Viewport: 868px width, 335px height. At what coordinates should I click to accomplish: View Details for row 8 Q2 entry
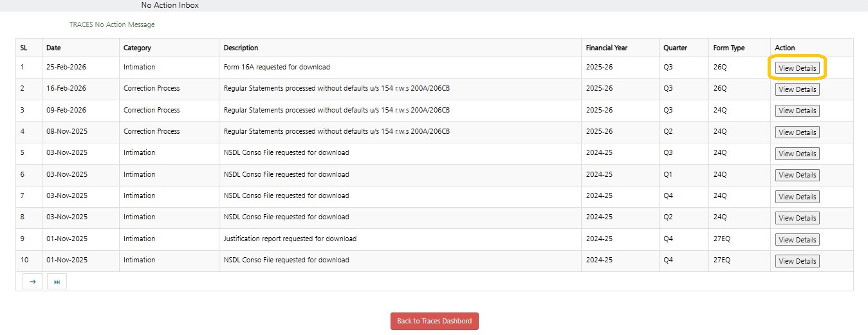click(x=797, y=218)
